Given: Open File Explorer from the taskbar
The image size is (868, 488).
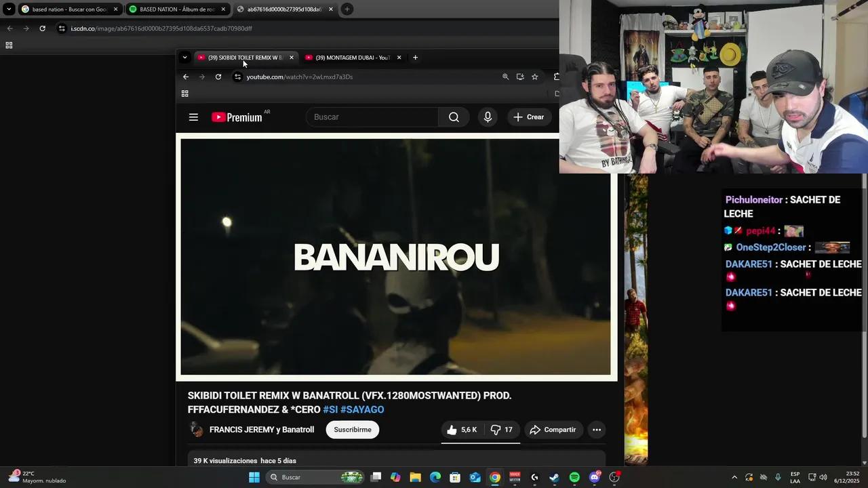Looking at the screenshot, I should 415,477.
